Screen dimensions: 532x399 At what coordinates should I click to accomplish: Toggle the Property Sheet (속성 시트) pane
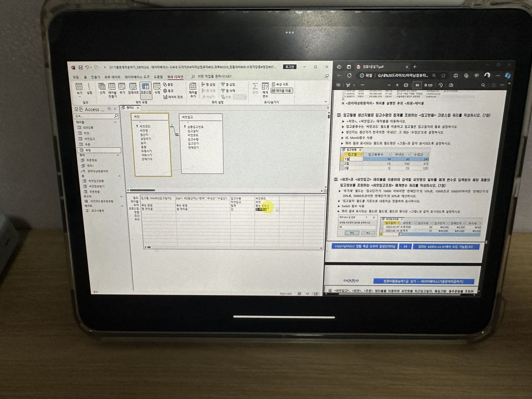[280, 84]
